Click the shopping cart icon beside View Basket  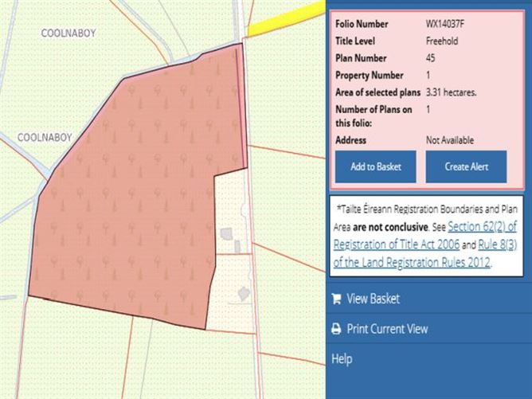coord(336,299)
